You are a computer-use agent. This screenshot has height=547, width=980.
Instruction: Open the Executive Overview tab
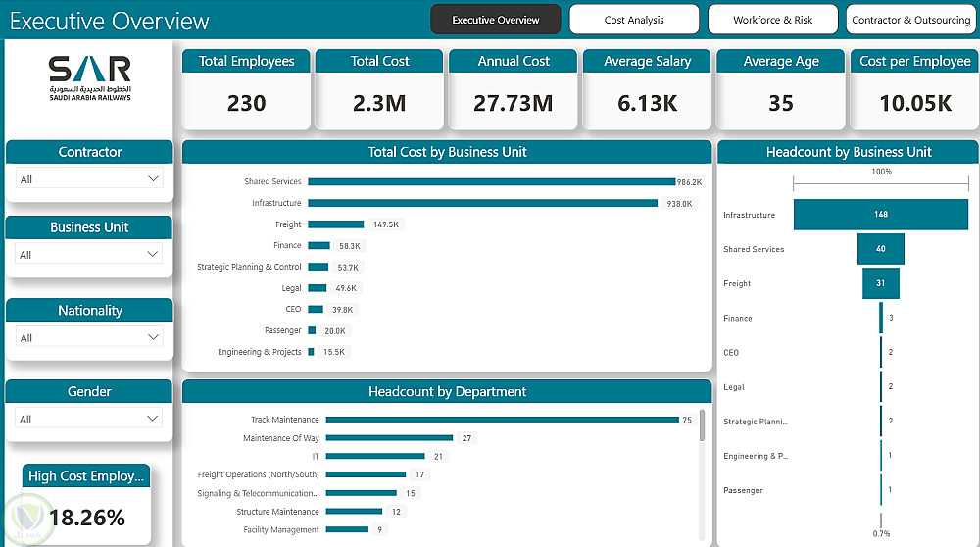pyautogui.click(x=496, y=20)
